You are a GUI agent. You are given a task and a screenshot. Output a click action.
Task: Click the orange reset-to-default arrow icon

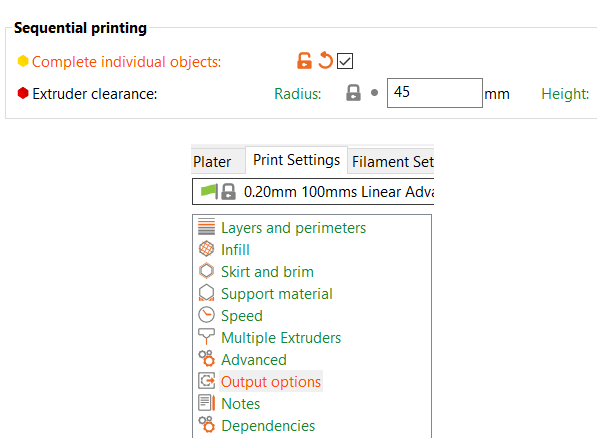325,60
